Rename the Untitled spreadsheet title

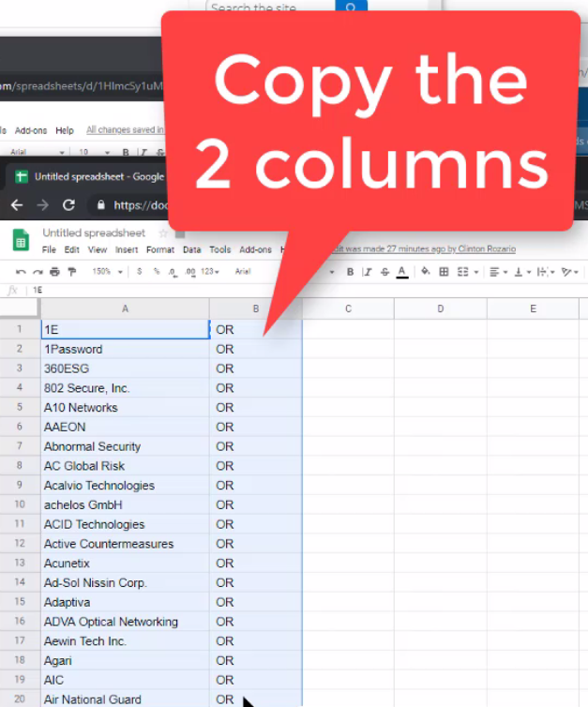94,233
